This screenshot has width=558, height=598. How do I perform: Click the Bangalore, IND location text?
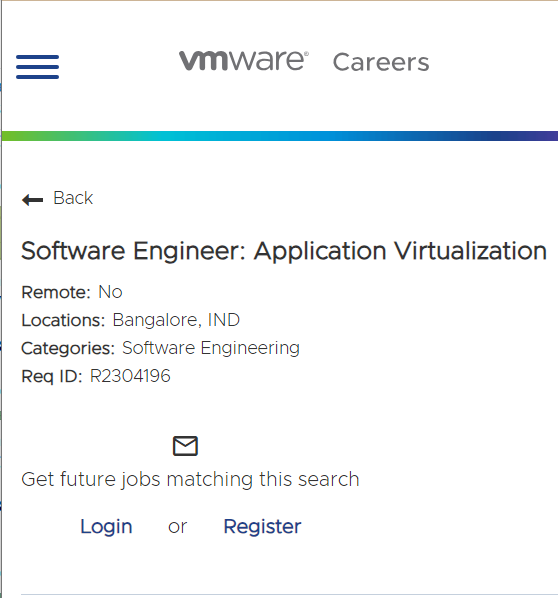pos(176,320)
